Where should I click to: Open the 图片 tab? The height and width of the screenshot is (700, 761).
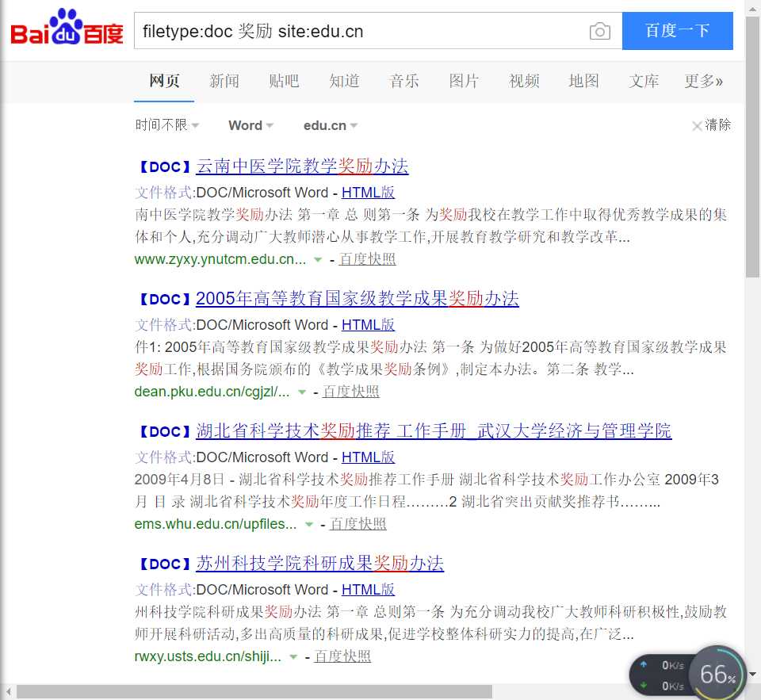point(464,81)
